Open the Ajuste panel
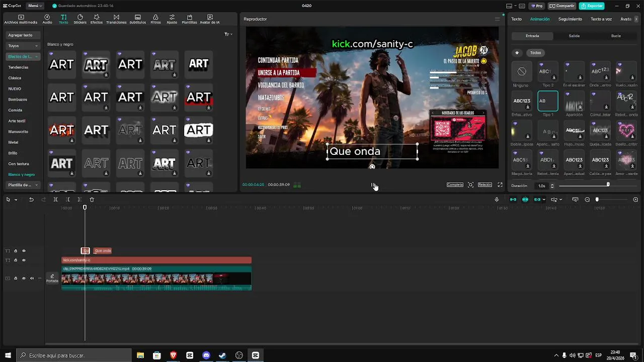The width and height of the screenshot is (644, 362). click(172, 19)
